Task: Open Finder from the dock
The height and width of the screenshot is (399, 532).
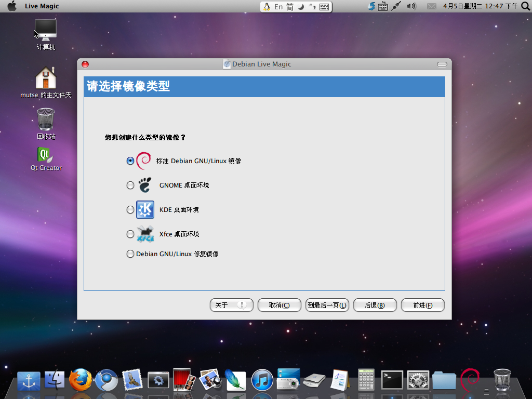Action: (54, 380)
